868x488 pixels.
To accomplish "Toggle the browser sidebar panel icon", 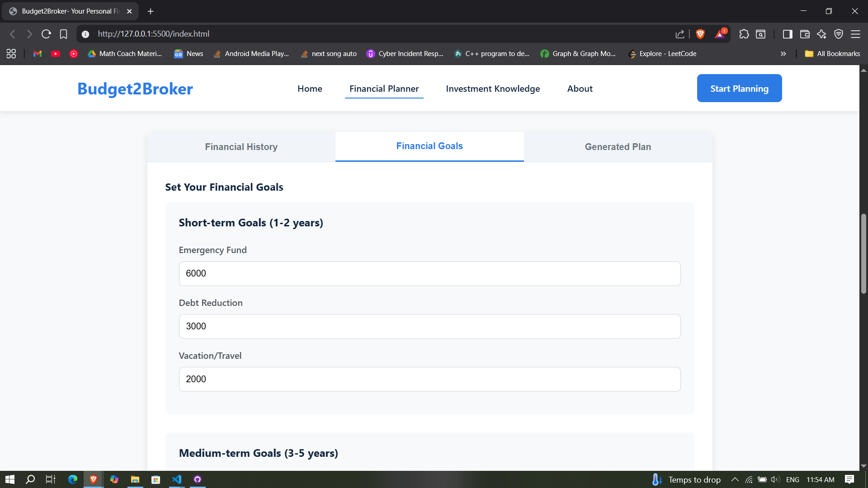I will (x=788, y=34).
